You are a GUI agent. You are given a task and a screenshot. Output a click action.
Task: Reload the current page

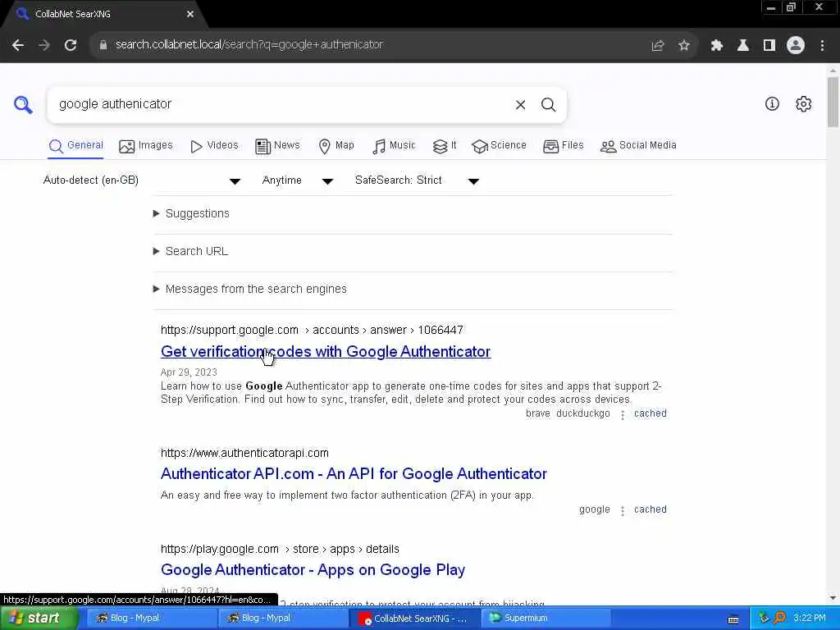coord(71,45)
